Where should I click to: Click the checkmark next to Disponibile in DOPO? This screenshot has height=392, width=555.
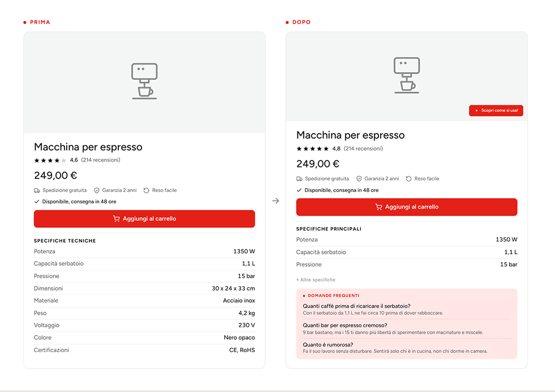pos(299,190)
